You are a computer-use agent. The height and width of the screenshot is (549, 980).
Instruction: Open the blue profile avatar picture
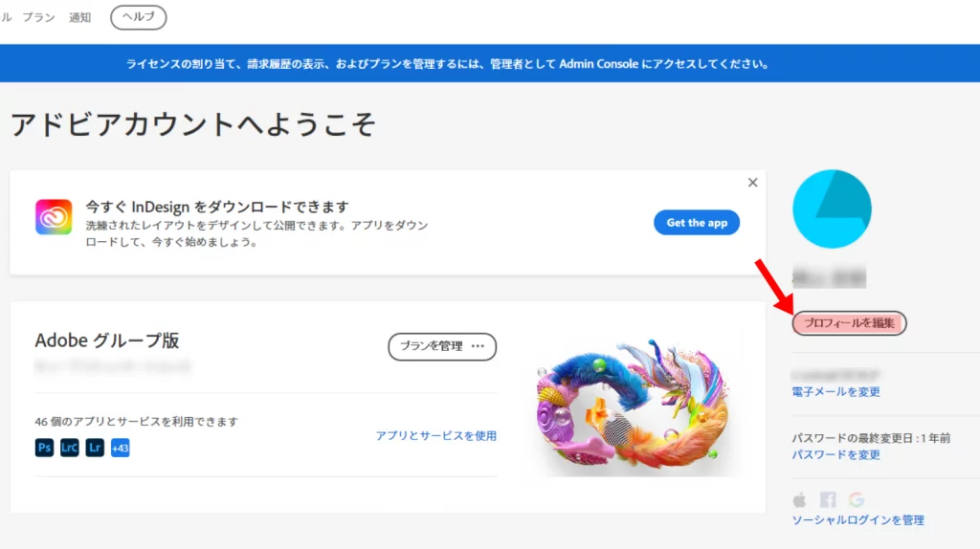point(832,209)
